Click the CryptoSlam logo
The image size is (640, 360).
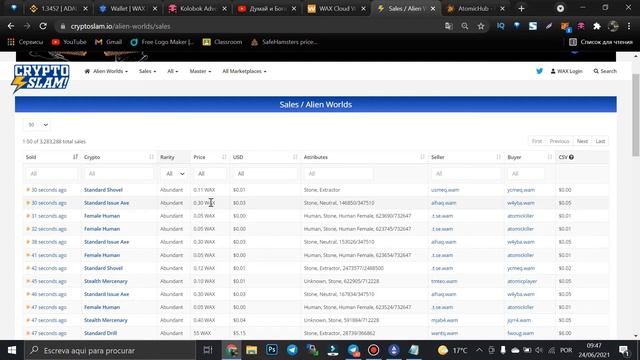[x=40, y=78]
